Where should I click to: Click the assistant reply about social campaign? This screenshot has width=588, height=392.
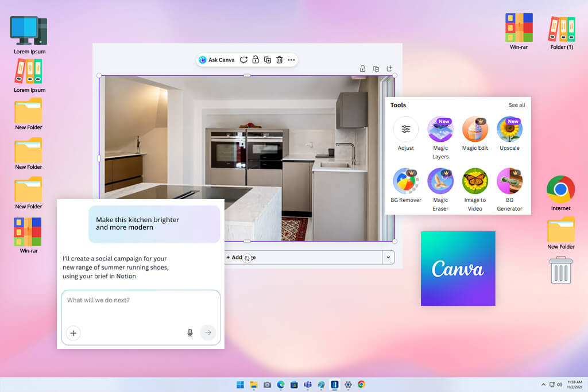115,267
